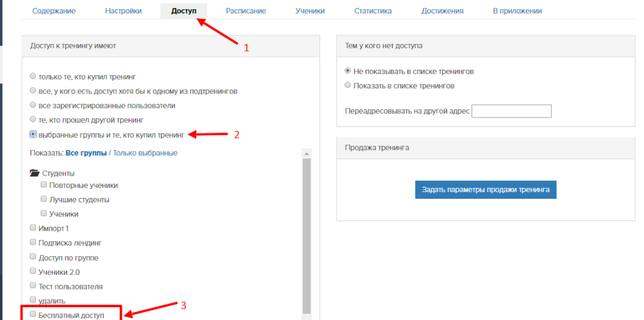The height and width of the screenshot is (320, 644).
Task: Enable the 'Бесплатный доступ' checkbox
Action: (33, 315)
